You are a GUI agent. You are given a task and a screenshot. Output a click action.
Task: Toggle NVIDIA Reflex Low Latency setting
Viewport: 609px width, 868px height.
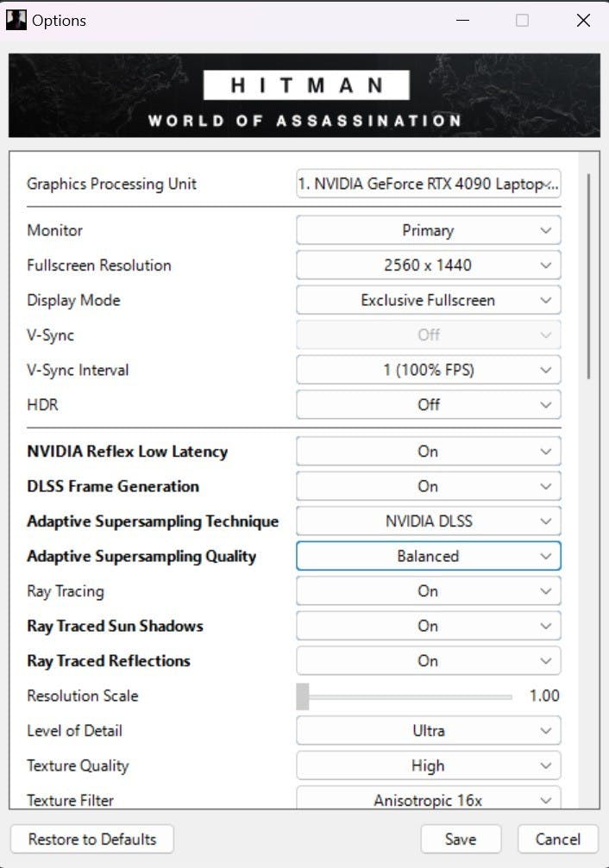tap(429, 451)
